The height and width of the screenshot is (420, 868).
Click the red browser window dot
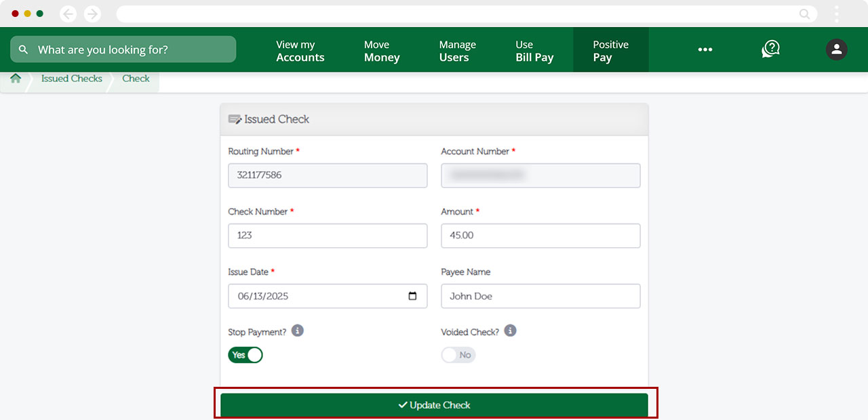(15, 14)
